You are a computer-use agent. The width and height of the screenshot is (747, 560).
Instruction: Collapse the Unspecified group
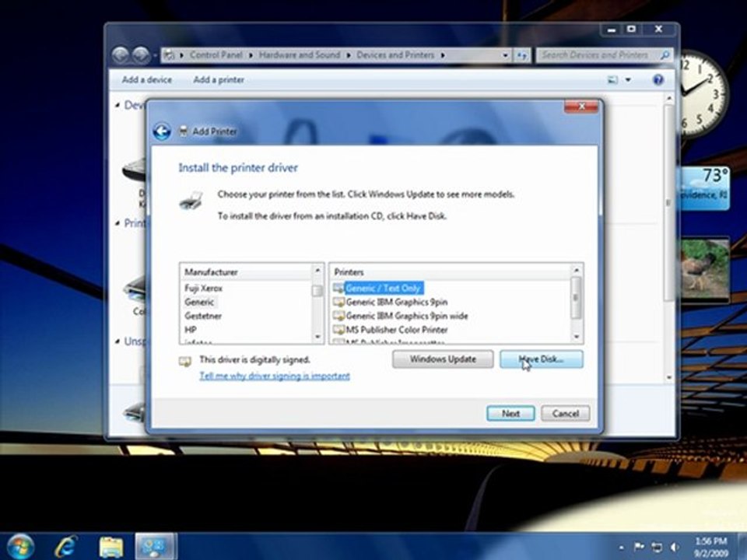117,341
